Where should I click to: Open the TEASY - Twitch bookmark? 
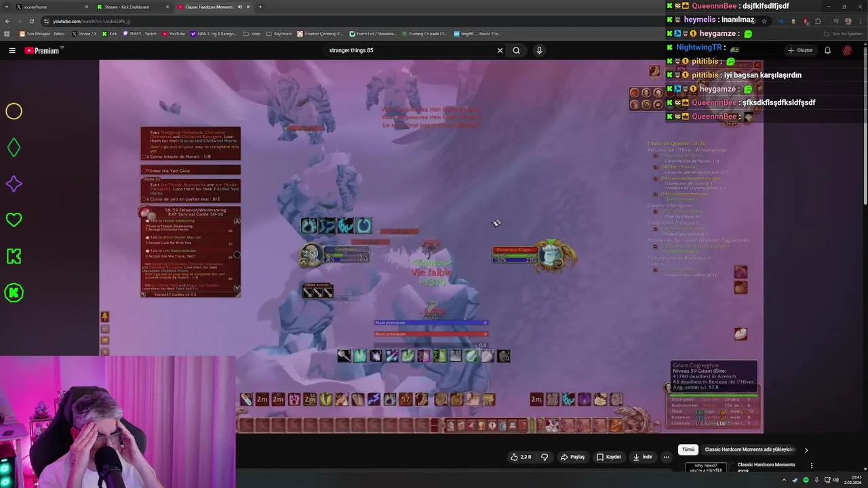tap(140, 33)
